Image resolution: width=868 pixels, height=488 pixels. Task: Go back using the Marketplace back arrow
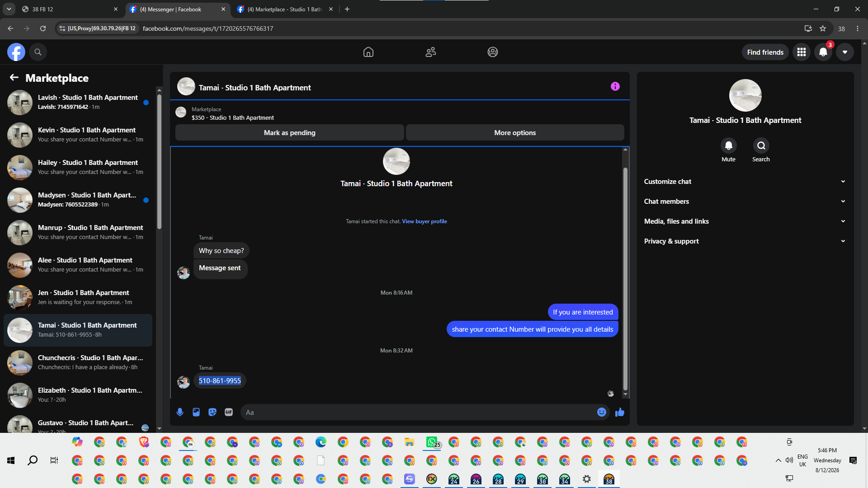pyautogui.click(x=14, y=78)
